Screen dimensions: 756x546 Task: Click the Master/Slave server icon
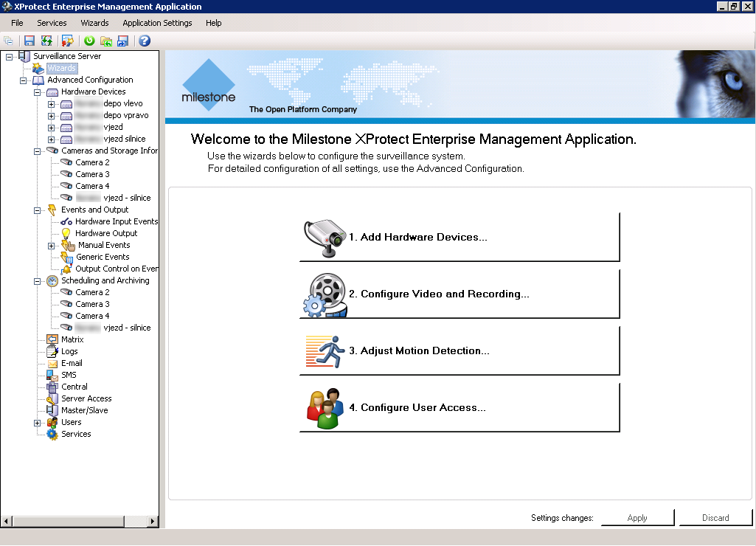coord(52,410)
